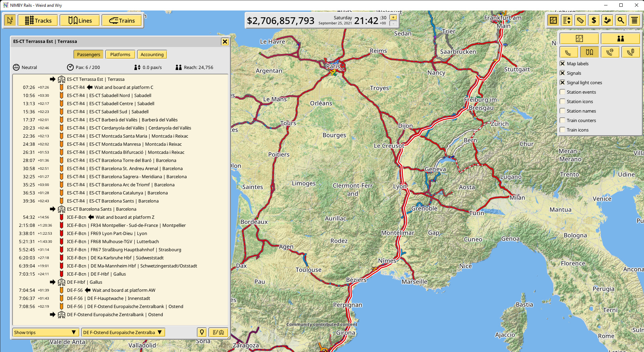
Task: Click the tag label icon in top toolbar
Action: 580,20
